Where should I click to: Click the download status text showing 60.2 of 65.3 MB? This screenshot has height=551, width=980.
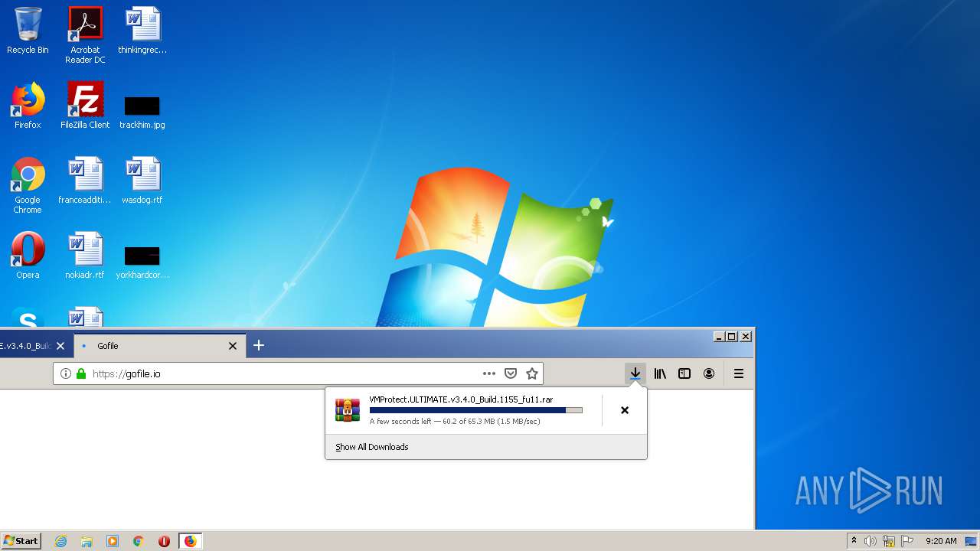click(x=455, y=421)
